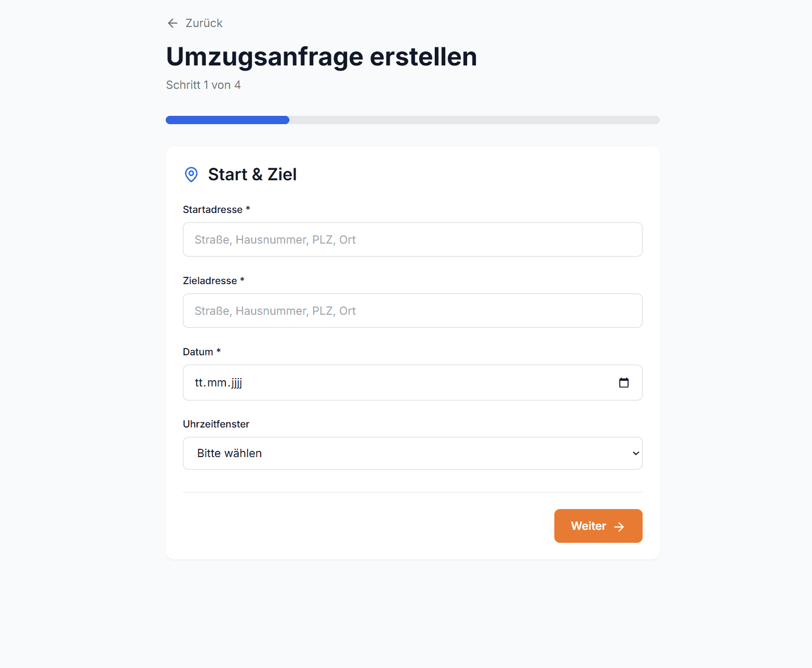Click the Startadresse field label

click(212, 209)
